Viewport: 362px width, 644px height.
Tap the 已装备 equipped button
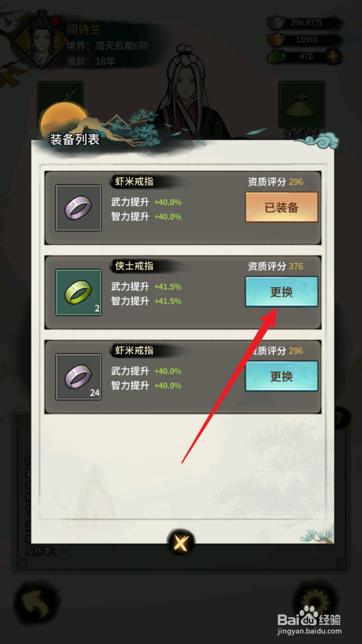tap(281, 207)
